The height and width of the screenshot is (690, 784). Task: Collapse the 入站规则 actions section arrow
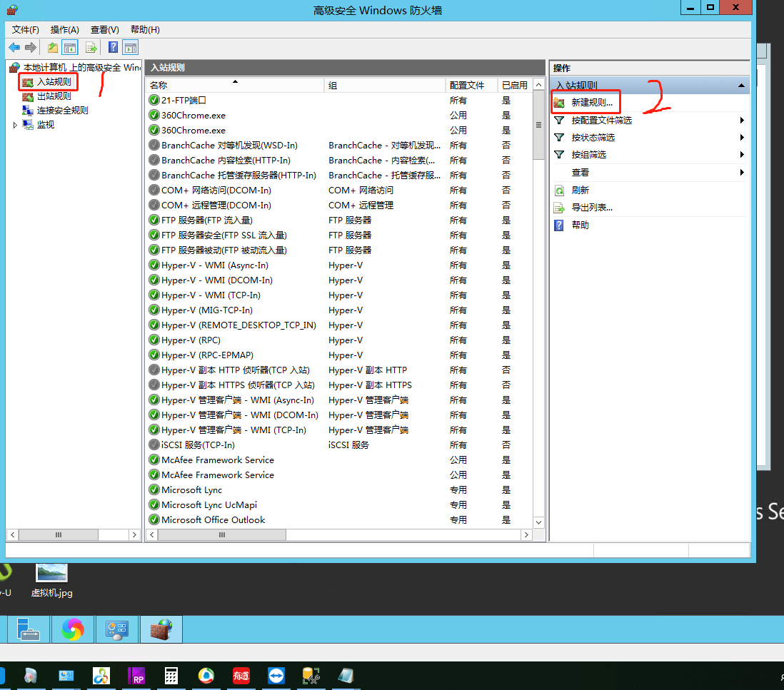click(x=741, y=86)
